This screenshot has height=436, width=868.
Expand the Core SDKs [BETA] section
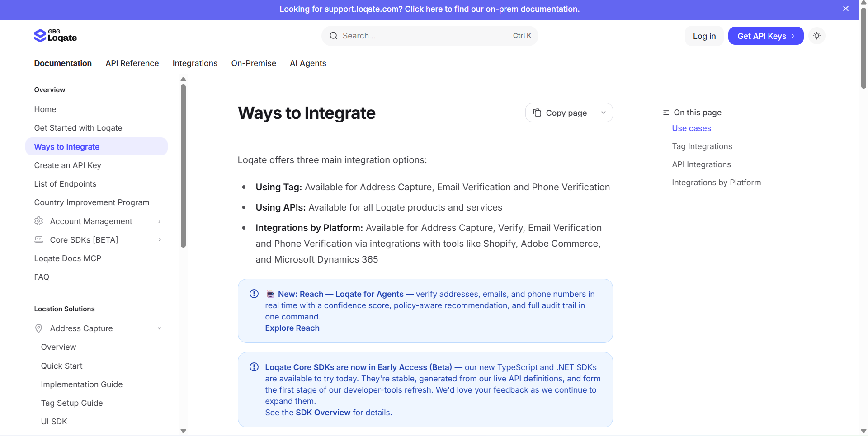pyautogui.click(x=160, y=239)
